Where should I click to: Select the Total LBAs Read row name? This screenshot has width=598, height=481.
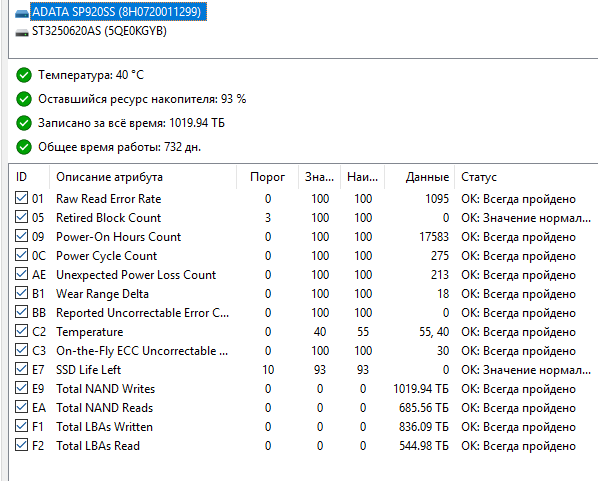tap(98, 446)
